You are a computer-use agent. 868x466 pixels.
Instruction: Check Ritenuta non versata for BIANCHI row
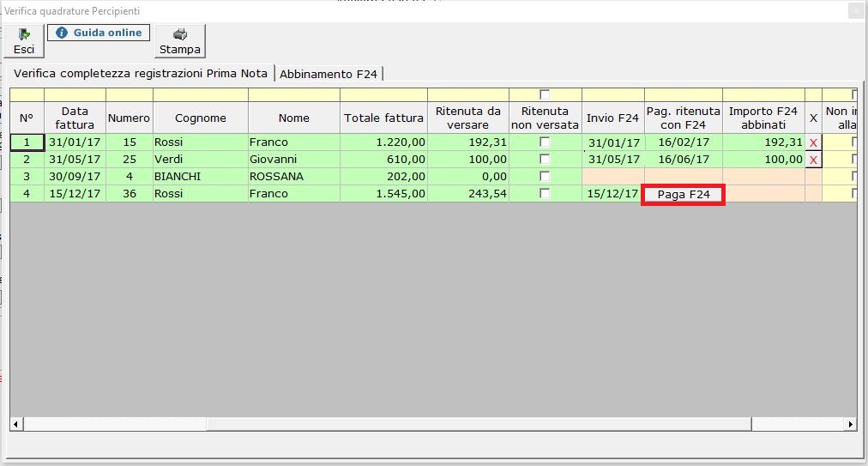coord(545,177)
